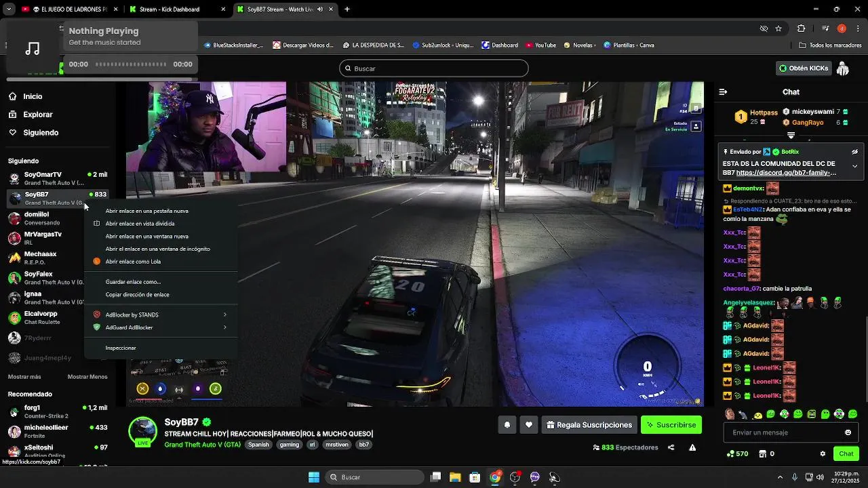868x488 pixels.
Task: Open the discord.gg link in the pinned message
Action: click(786, 173)
